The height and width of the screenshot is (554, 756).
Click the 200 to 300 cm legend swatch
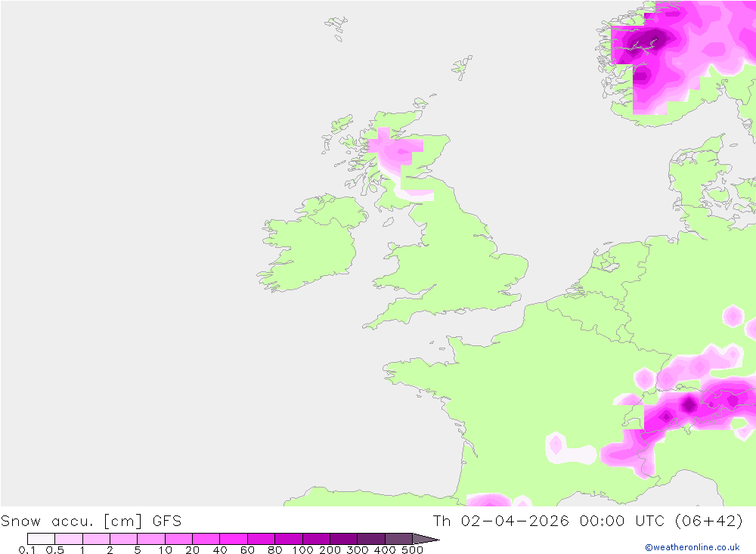tap(344, 539)
